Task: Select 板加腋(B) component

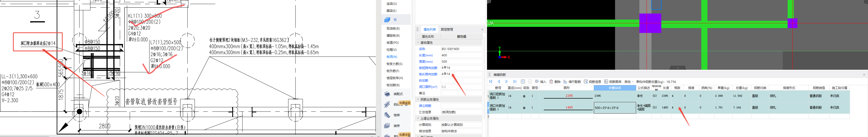Action: pyautogui.click(x=393, y=85)
